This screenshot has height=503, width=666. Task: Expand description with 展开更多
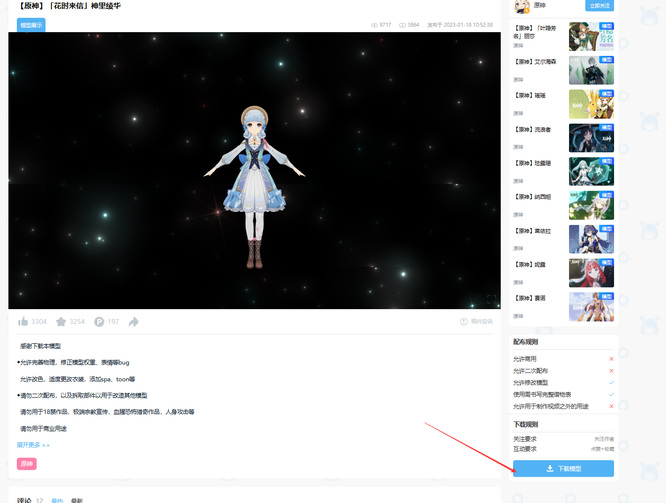click(33, 444)
